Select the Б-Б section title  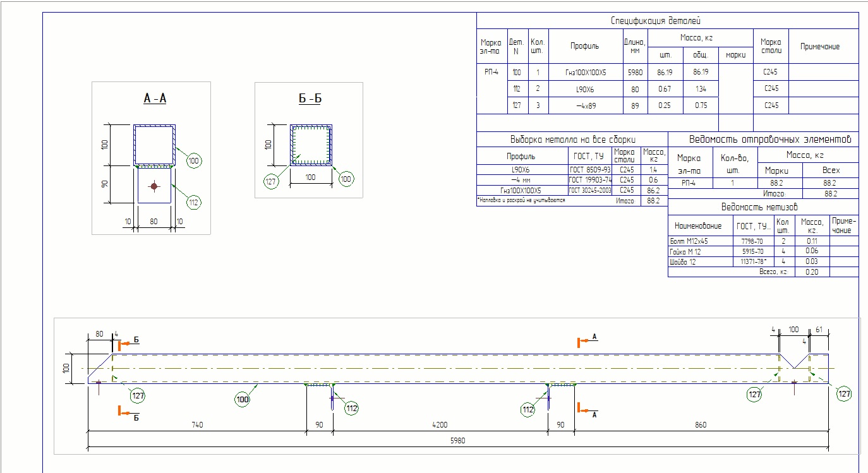tap(309, 99)
